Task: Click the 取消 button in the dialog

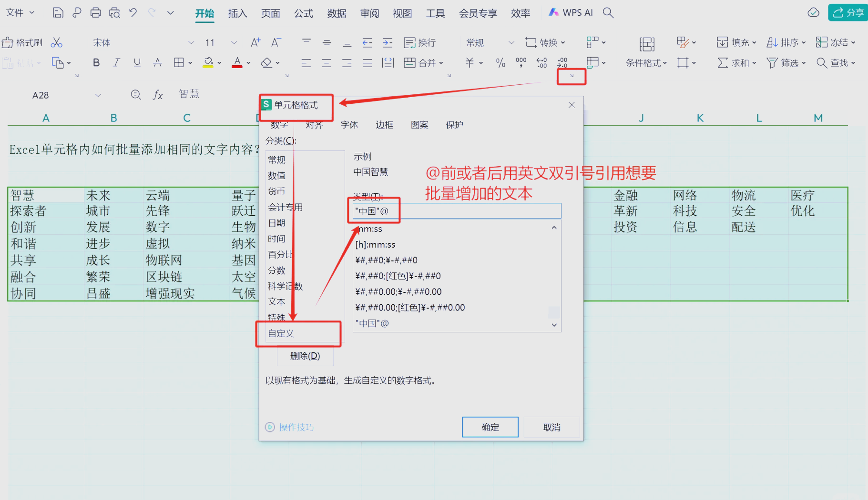Action: tap(551, 427)
